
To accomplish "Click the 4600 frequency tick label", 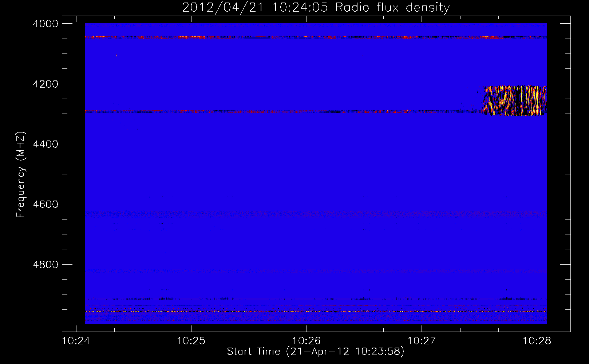I will pos(46,204).
